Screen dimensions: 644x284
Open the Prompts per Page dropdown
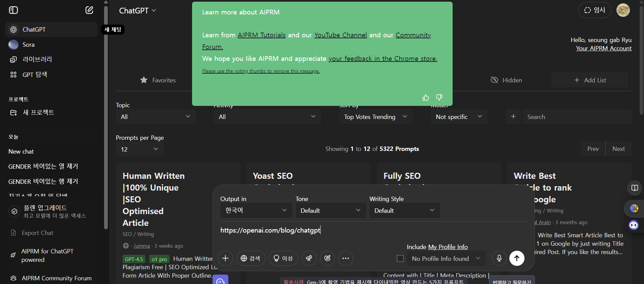pos(140,149)
